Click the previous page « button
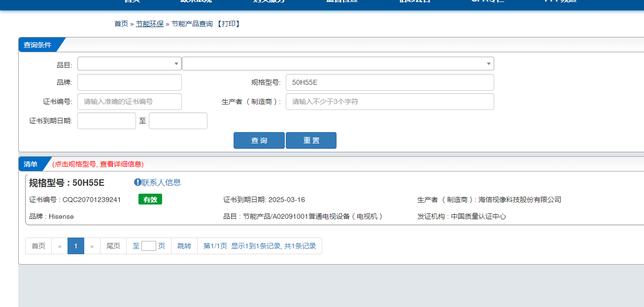 pos(60,246)
